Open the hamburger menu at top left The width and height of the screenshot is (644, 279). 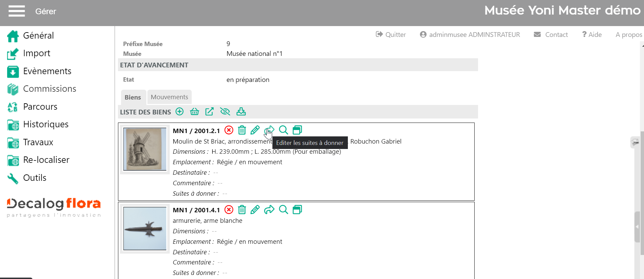17,11
